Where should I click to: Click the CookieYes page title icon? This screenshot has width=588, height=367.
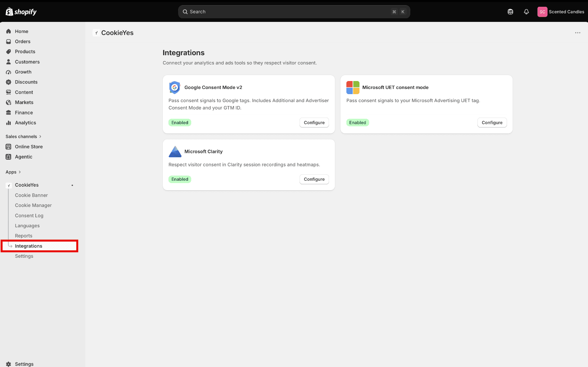(96, 33)
